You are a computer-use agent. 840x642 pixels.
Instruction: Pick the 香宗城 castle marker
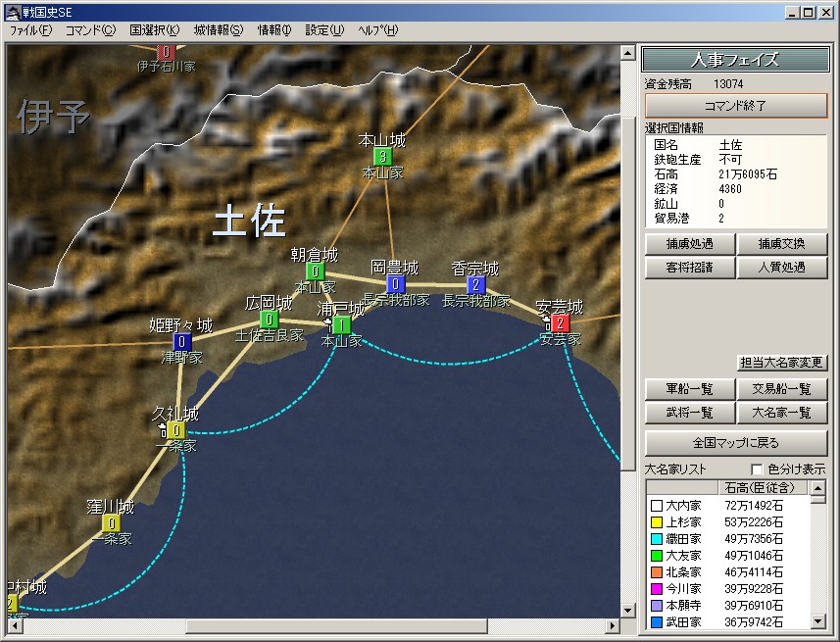click(x=476, y=285)
